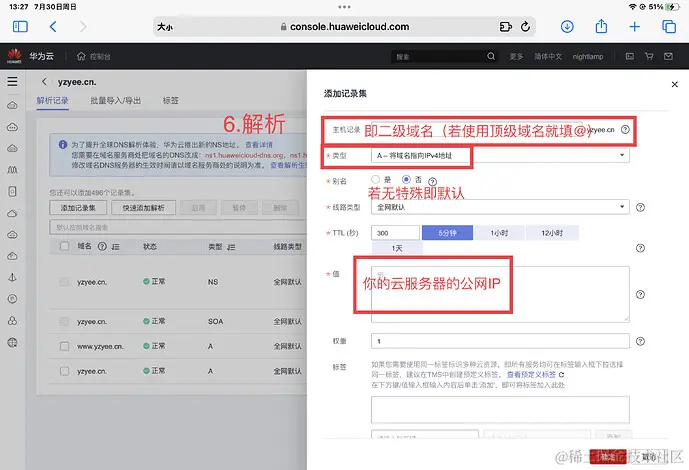Viewport: 689px width, 470px height.
Task: Switch to the 批量导入/导出 tab
Action: [116, 101]
